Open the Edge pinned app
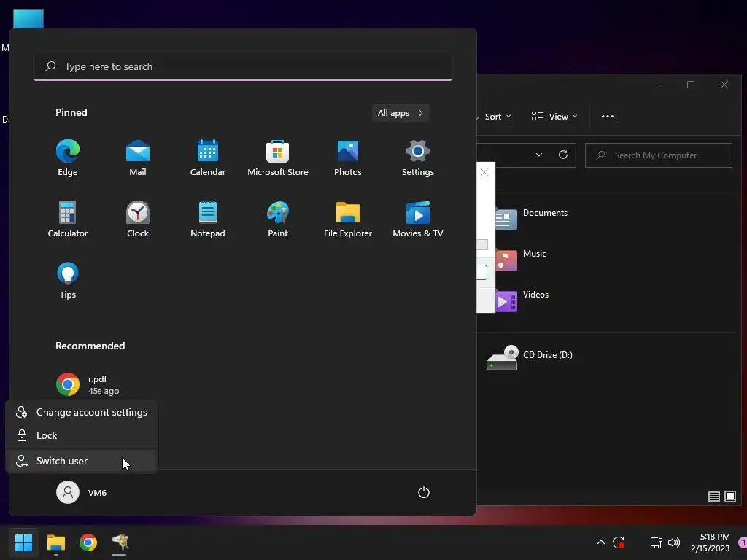 coord(68,158)
